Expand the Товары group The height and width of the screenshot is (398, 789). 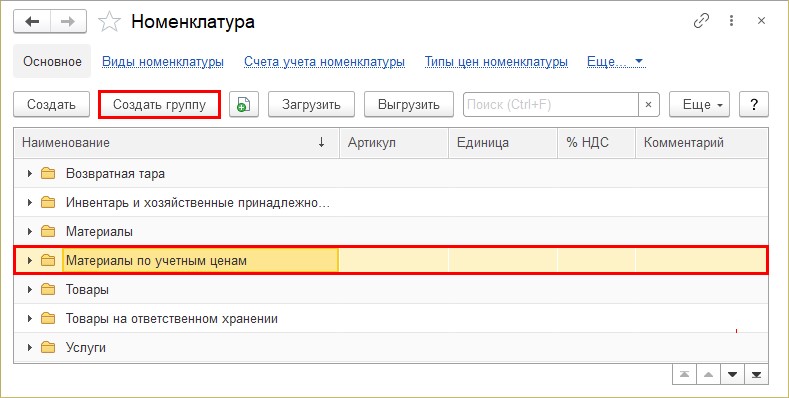tap(30, 289)
